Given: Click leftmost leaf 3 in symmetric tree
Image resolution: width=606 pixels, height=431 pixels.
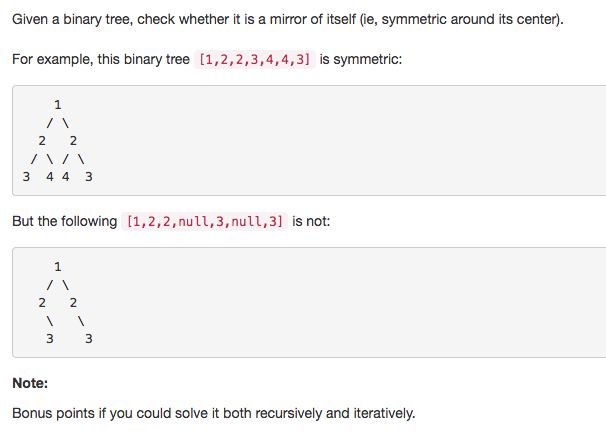Looking at the screenshot, I should [26, 177].
